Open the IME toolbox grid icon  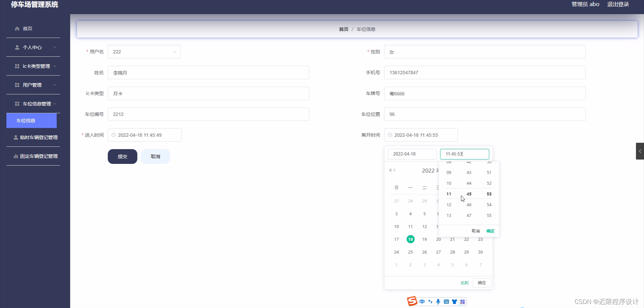point(463,302)
